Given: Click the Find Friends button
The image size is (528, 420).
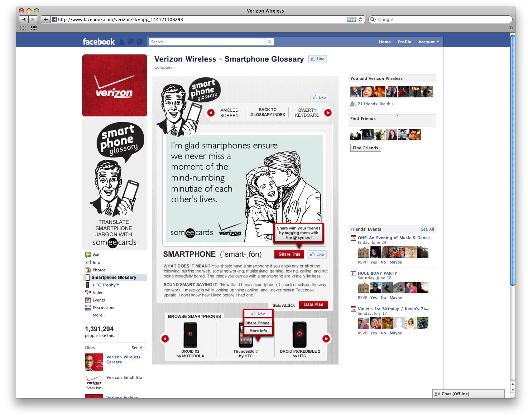Looking at the screenshot, I should (x=365, y=148).
